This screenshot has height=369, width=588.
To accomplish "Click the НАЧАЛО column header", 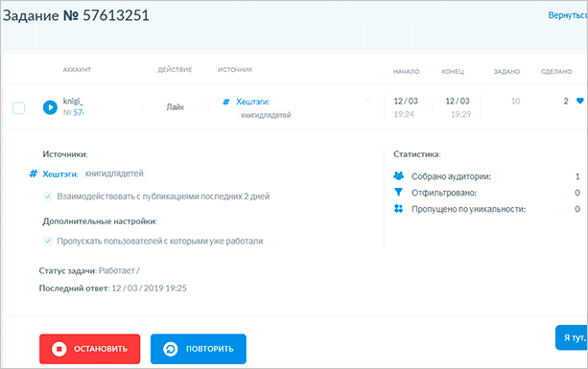I will click(406, 72).
